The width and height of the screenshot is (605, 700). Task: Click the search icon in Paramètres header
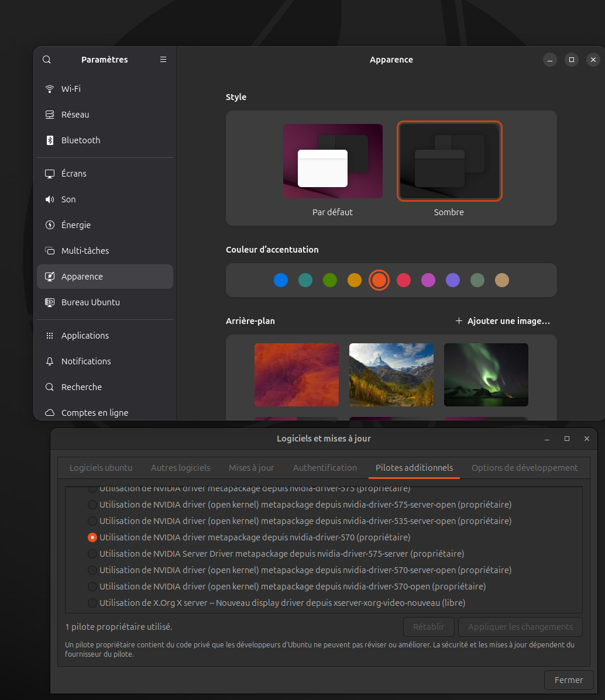coord(47,60)
